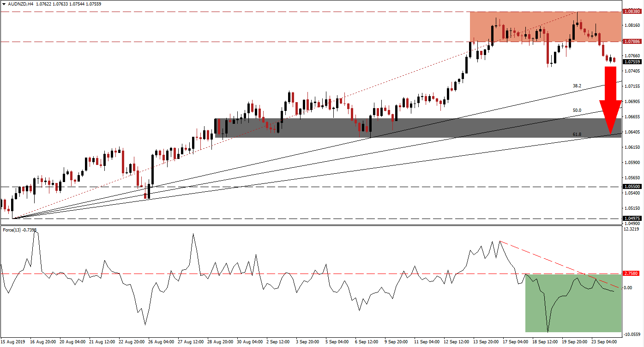Viewport: 644px width, 347px height.
Task: Select the descending red dashed Force trendline
Action: 560,264
